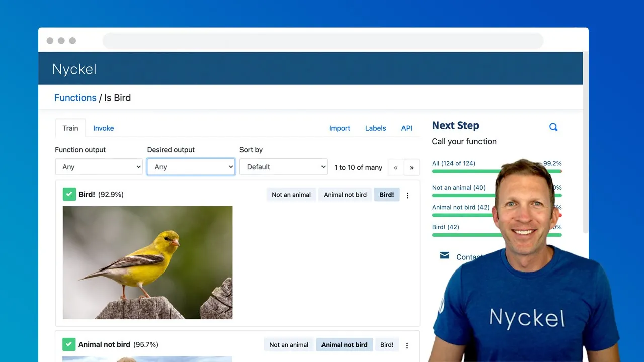Toggle the green checkmark on the Animal not bird sample

(69, 344)
